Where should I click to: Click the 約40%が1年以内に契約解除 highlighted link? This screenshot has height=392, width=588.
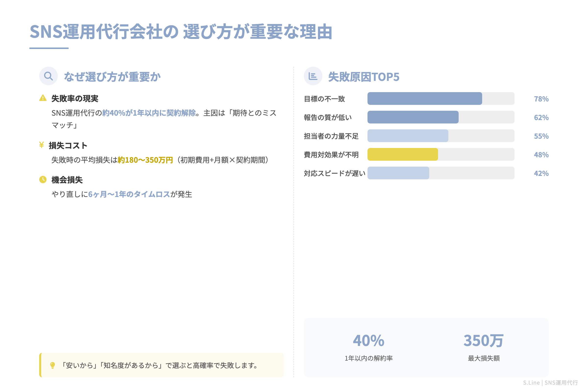(x=149, y=113)
